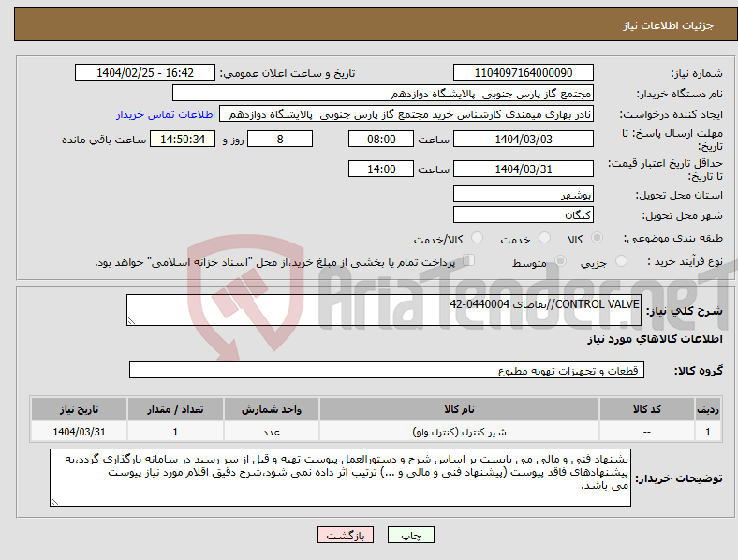Click the تاریخ نیاز column header
Image resolution: width=738 pixels, height=560 pixels.
coord(79,409)
